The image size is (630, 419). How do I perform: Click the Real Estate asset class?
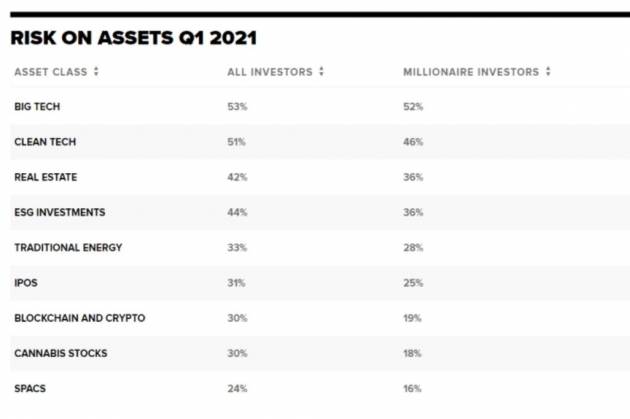pyautogui.click(x=46, y=177)
